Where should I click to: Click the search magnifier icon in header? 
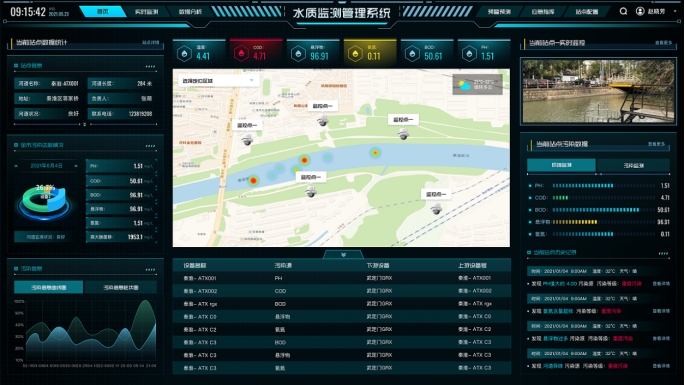pos(623,11)
